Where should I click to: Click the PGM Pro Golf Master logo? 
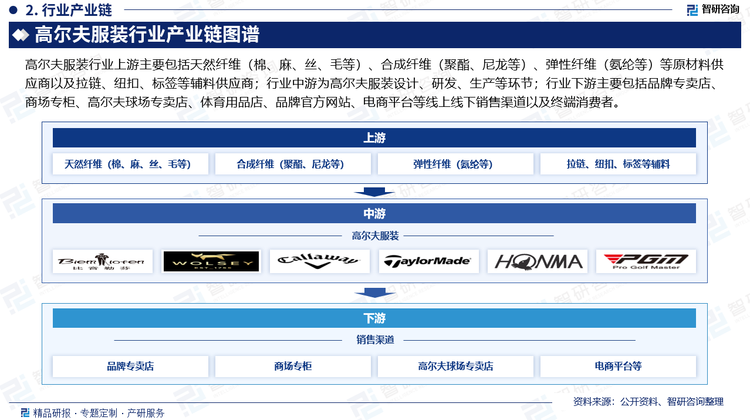(x=646, y=261)
